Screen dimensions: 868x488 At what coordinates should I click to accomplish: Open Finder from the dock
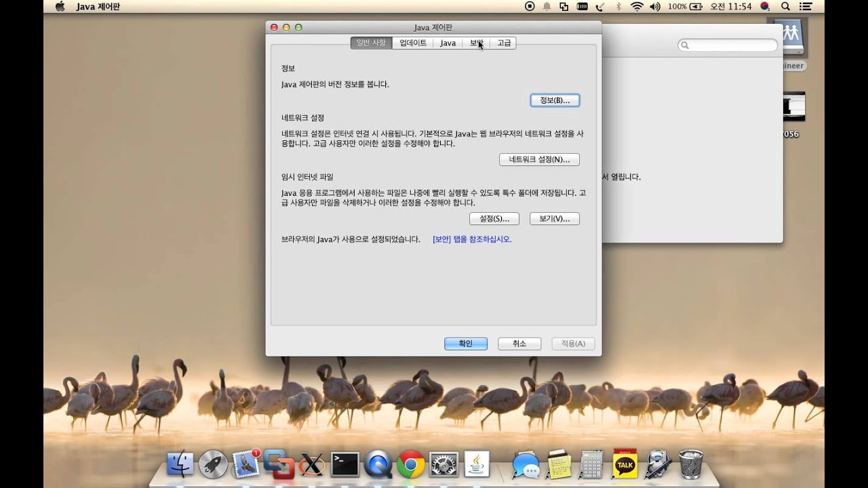click(180, 464)
